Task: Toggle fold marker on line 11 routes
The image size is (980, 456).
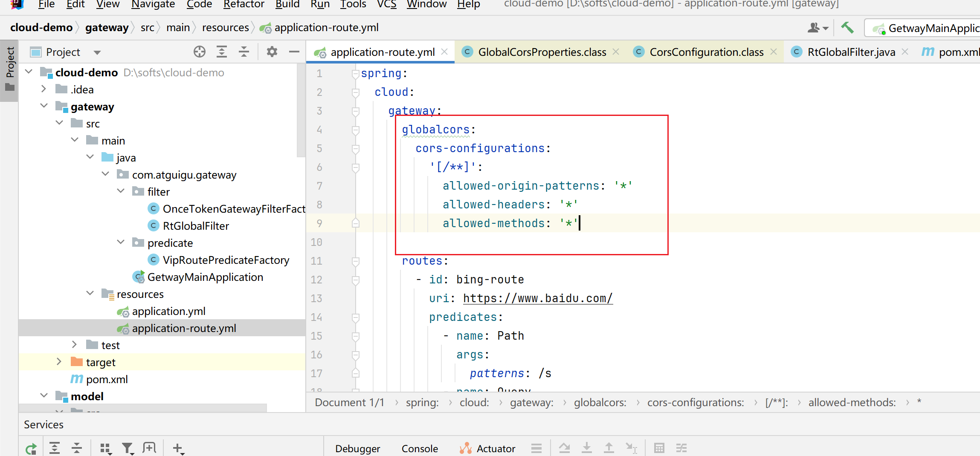Action: click(355, 261)
